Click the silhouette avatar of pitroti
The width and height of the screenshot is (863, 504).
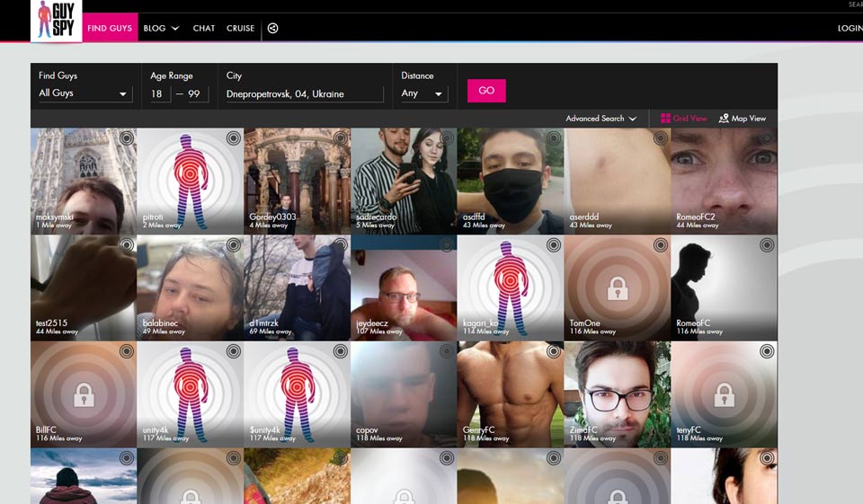pos(190,180)
